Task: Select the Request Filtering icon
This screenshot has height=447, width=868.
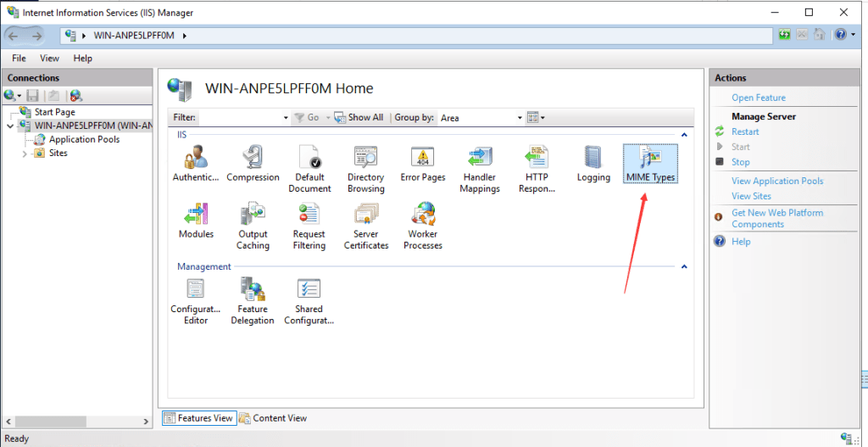Action: point(309,226)
